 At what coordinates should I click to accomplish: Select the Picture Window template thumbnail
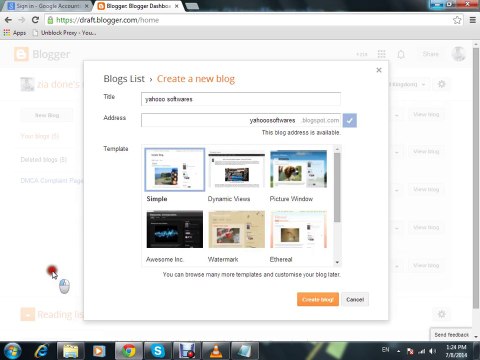pos(298,169)
